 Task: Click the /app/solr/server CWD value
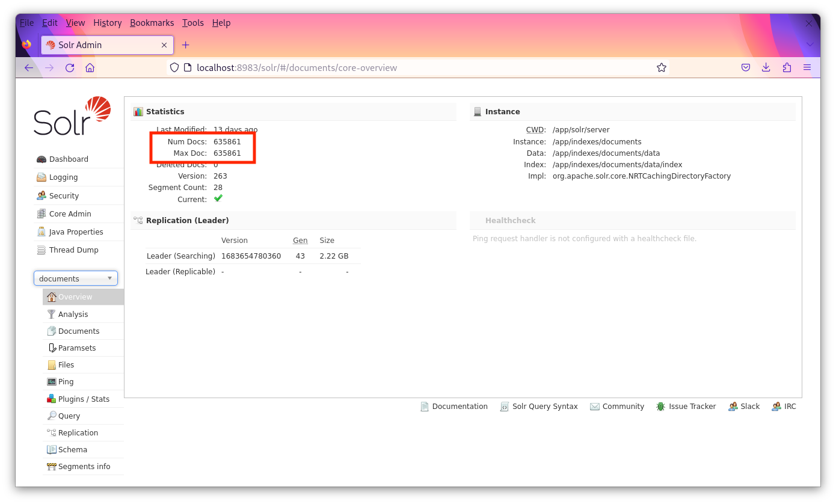pos(581,130)
